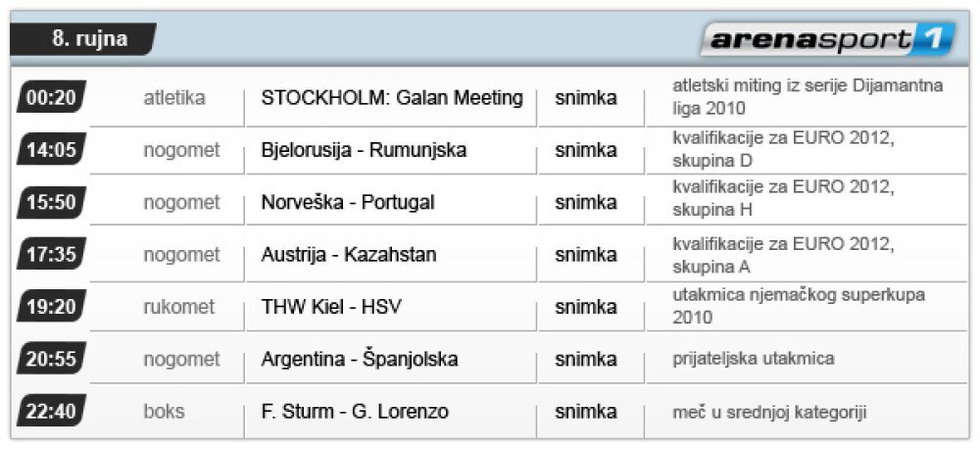Click the rukomet sport category label

coord(178,307)
